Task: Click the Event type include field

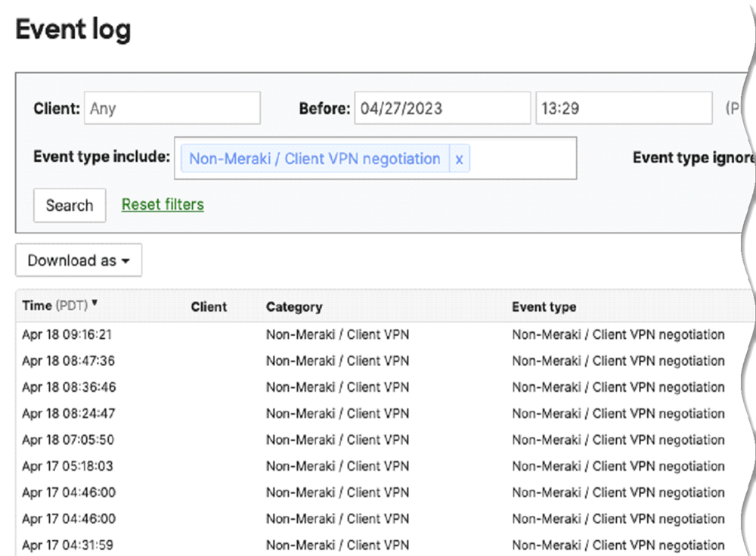Action: (x=522, y=158)
